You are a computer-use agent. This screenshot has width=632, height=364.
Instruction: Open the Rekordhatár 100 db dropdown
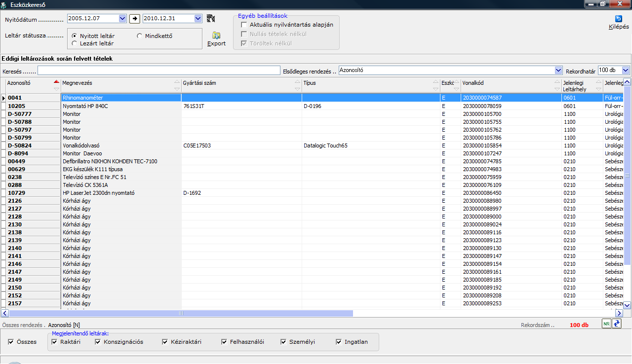(x=626, y=71)
